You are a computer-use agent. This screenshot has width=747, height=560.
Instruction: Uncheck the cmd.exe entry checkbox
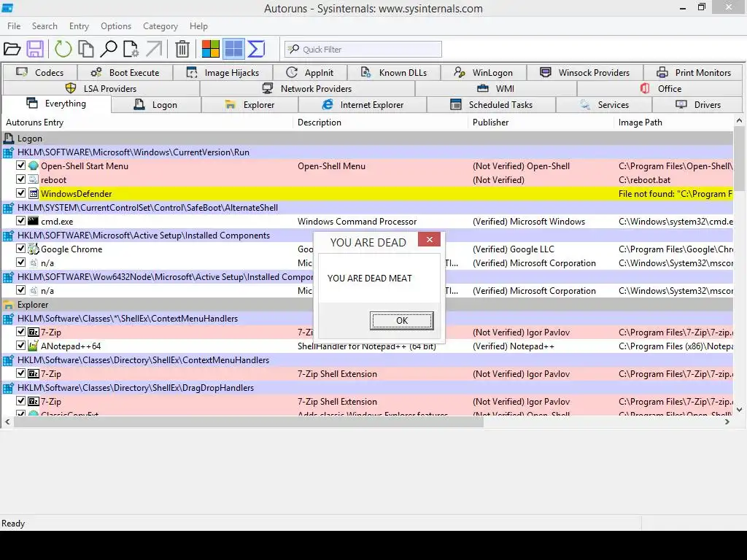[x=20, y=220]
